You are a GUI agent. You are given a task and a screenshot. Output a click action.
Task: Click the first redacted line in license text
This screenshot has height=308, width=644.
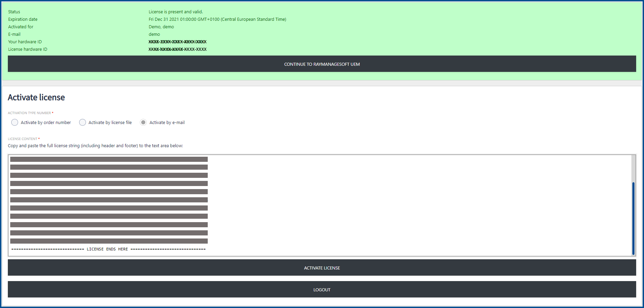coord(109,159)
